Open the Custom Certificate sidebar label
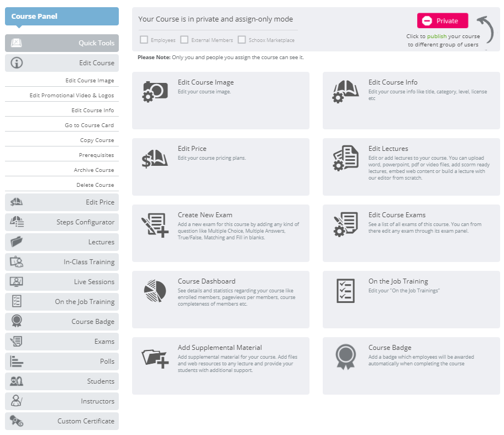 click(86, 421)
